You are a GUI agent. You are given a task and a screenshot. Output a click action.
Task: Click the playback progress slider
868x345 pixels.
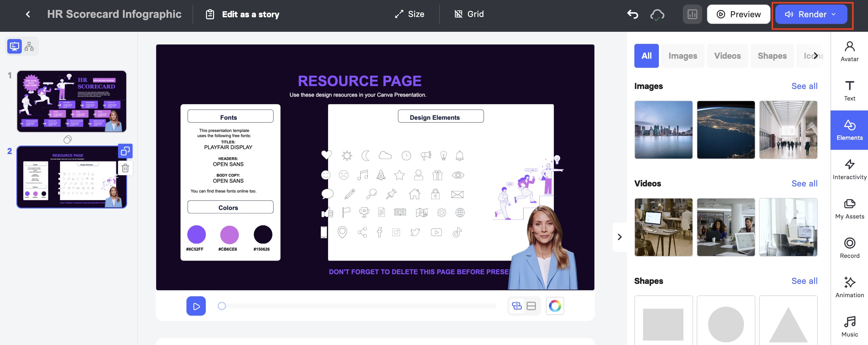357,306
